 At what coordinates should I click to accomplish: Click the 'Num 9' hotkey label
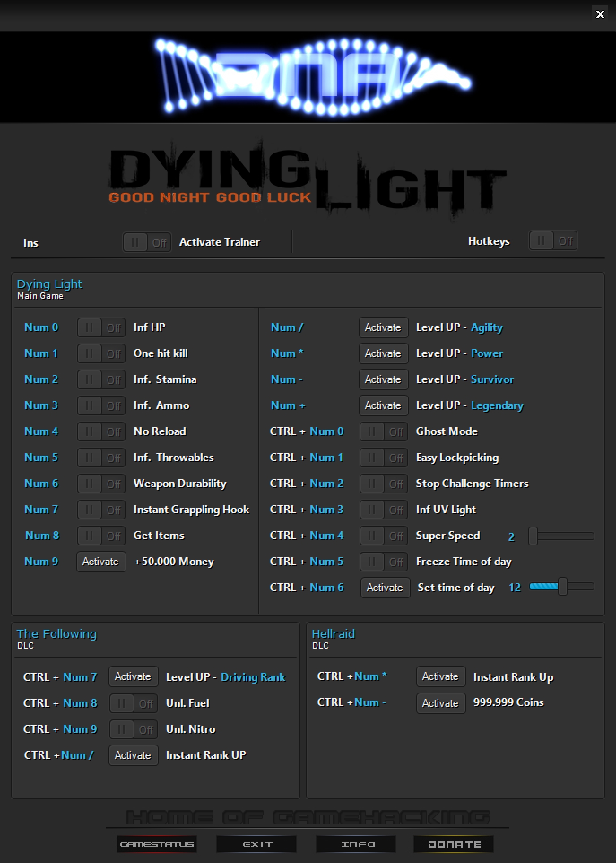[41, 562]
